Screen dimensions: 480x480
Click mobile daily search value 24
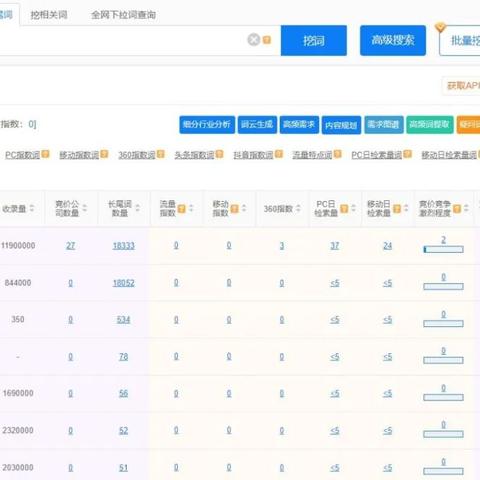point(387,246)
